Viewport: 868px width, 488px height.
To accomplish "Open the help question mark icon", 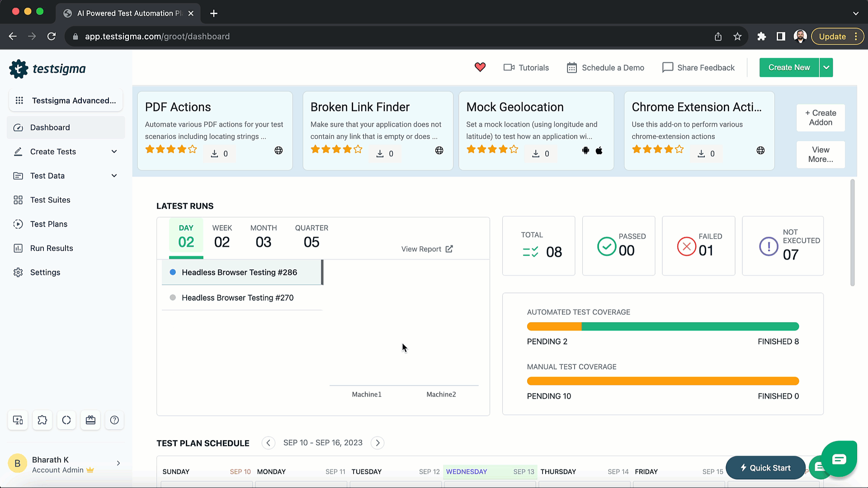I will [114, 420].
